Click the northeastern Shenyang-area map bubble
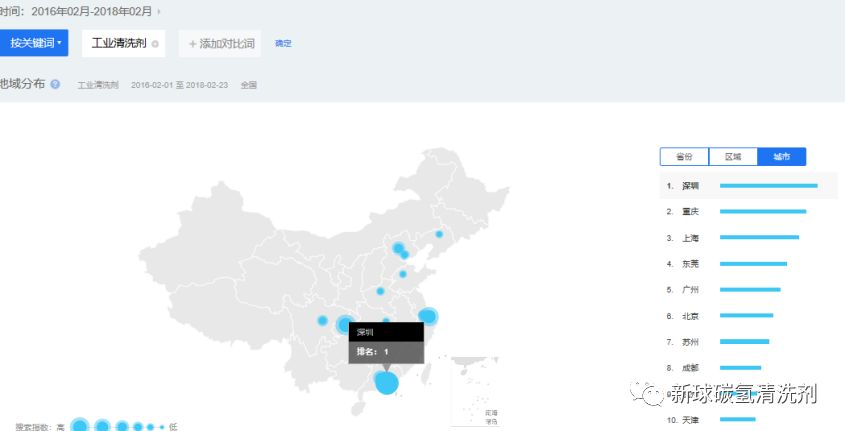This screenshot has width=845, height=431. [439, 234]
